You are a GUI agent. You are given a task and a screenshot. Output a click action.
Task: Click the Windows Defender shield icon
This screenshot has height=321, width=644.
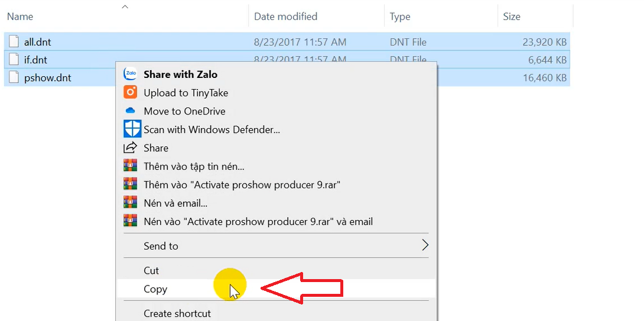point(132,129)
